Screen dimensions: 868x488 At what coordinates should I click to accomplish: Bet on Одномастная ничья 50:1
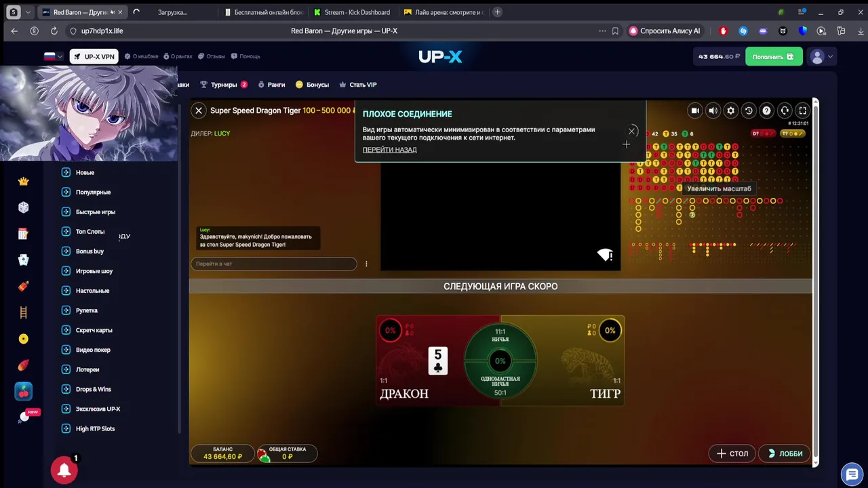[x=500, y=385]
